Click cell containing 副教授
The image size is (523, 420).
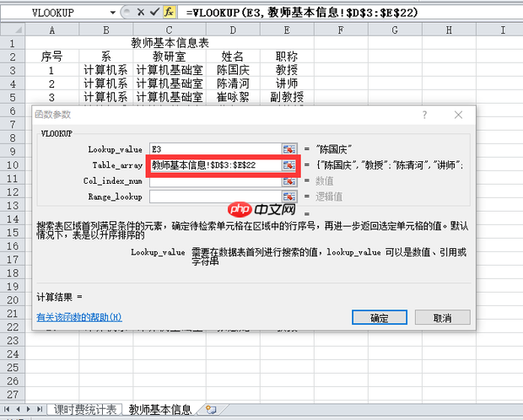[287, 97]
